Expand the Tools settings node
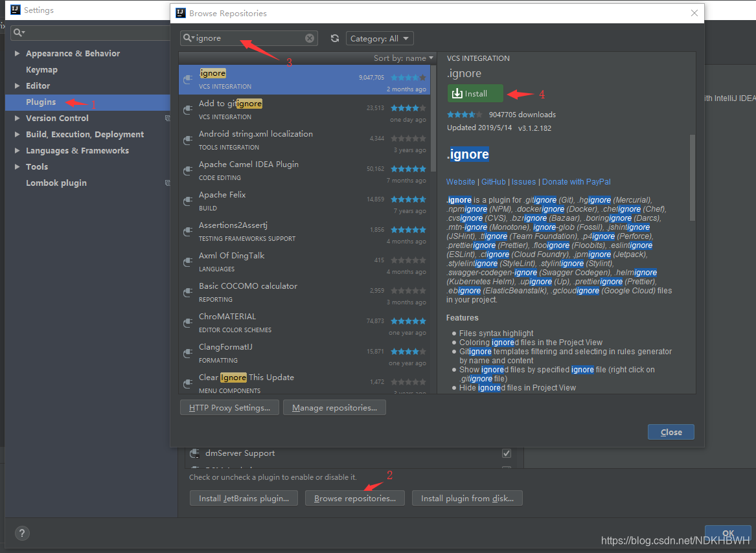756x553 pixels. click(x=17, y=167)
